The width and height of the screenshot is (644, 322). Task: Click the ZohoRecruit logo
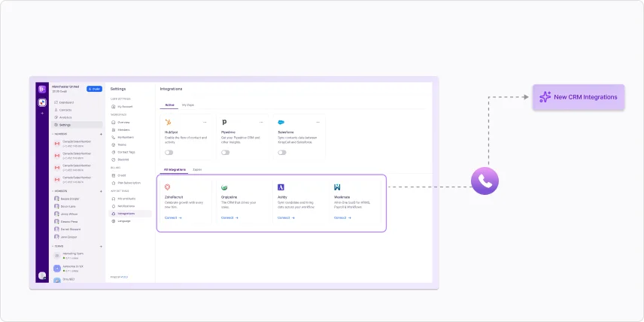(168, 187)
